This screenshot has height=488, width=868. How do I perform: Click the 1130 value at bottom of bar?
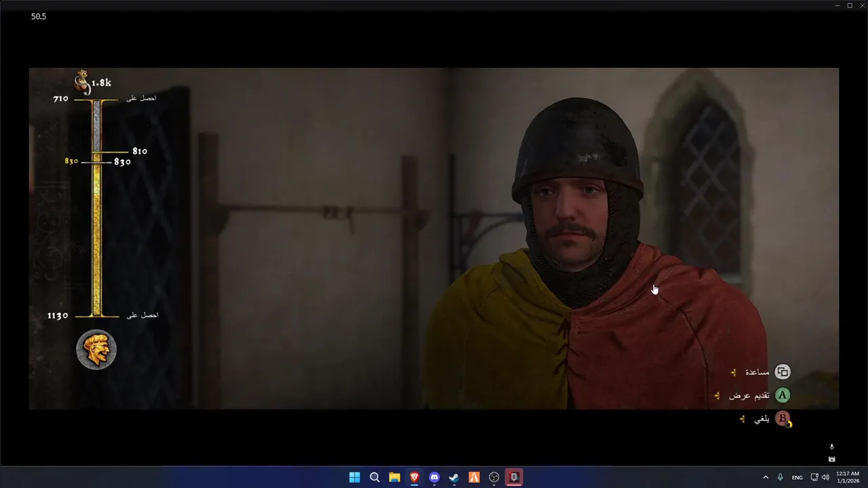click(58, 316)
